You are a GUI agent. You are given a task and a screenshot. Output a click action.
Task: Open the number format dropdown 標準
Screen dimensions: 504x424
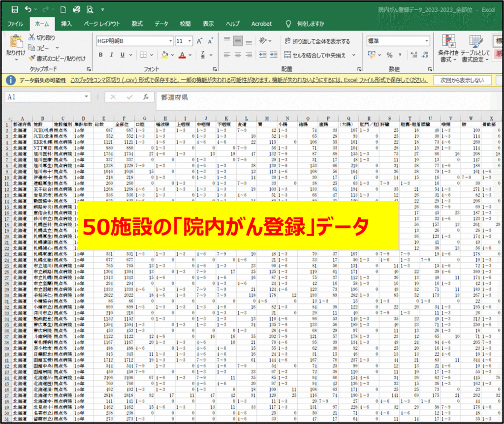click(x=398, y=41)
